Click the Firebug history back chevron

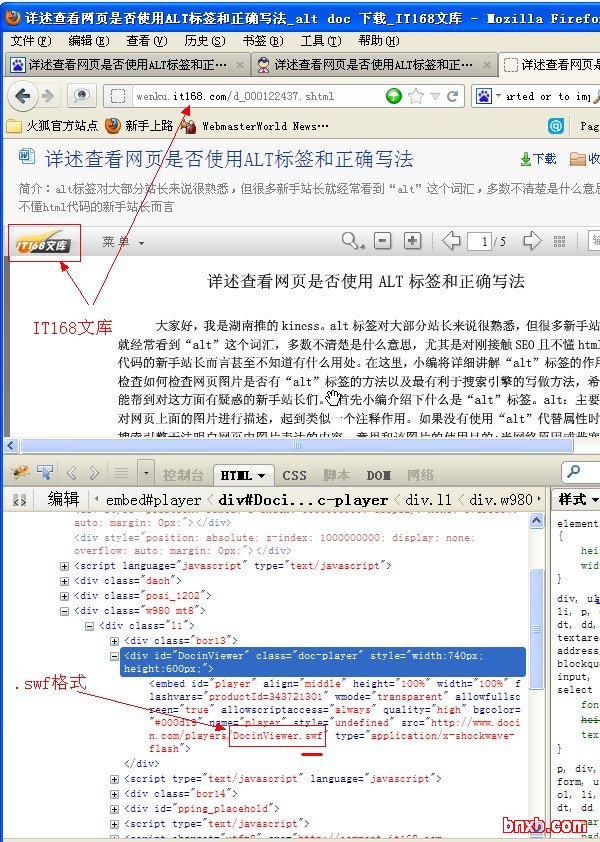point(72,473)
